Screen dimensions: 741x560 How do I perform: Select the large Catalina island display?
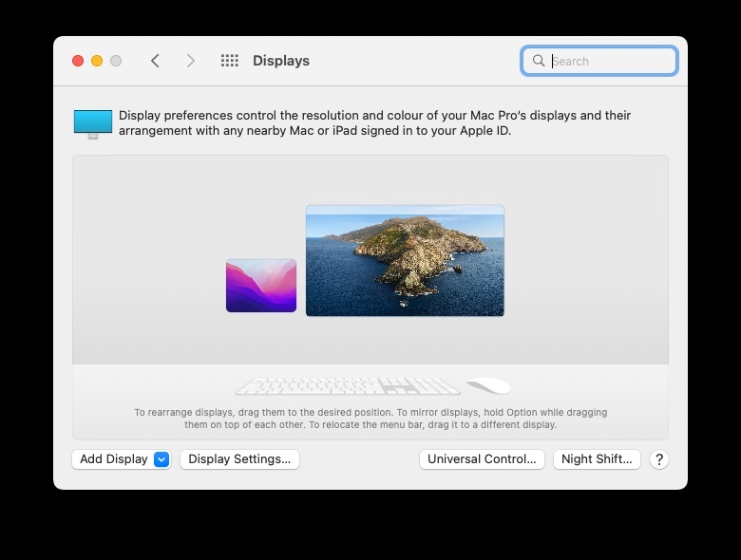(x=405, y=261)
